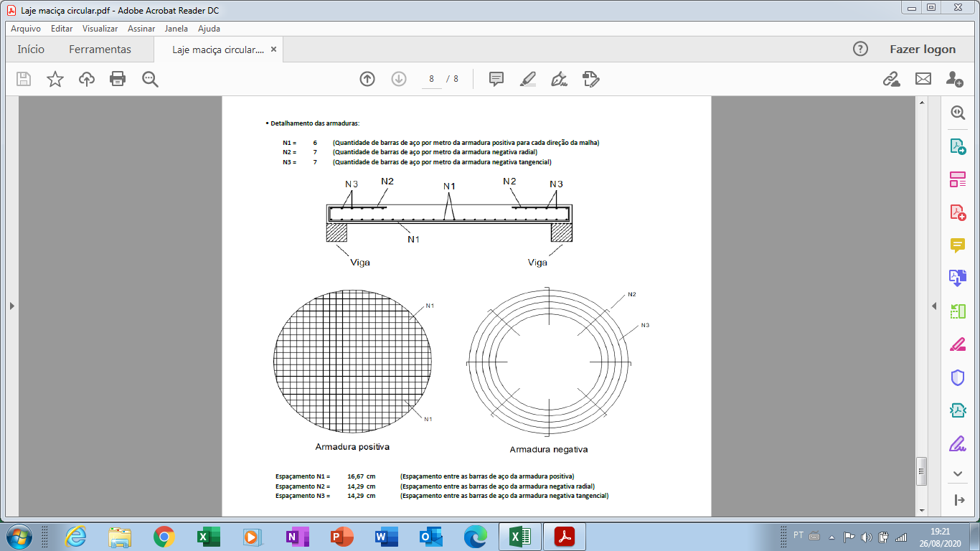Click the 'Armadura negativa' caption
Viewport: 980px width, 551px height.
coord(549,450)
